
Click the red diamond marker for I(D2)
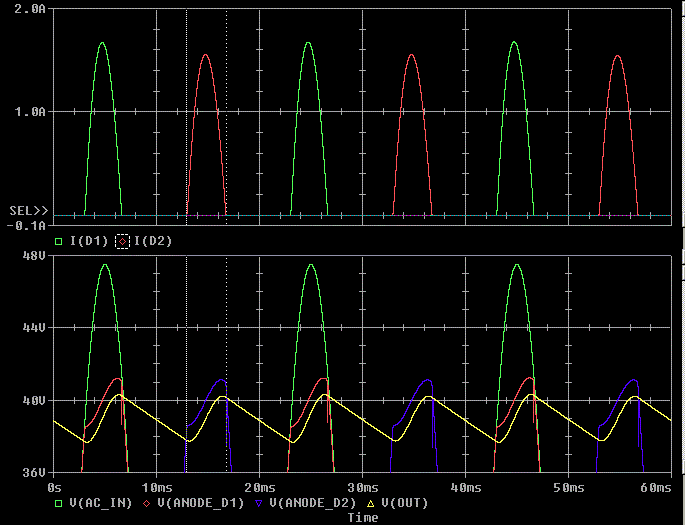coord(124,241)
